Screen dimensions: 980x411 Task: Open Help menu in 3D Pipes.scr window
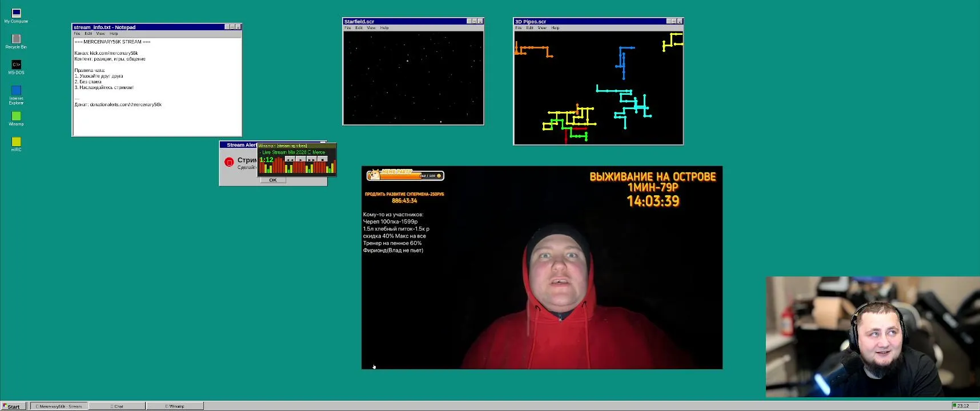coord(555,28)
